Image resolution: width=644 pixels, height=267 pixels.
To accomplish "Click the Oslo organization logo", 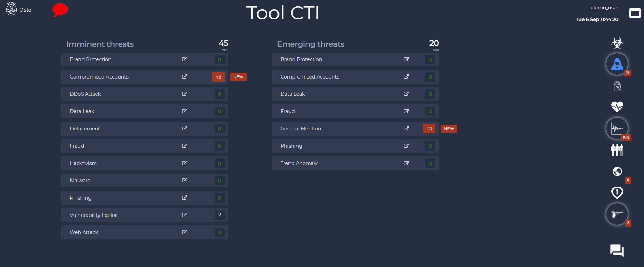I will (11, 9).
